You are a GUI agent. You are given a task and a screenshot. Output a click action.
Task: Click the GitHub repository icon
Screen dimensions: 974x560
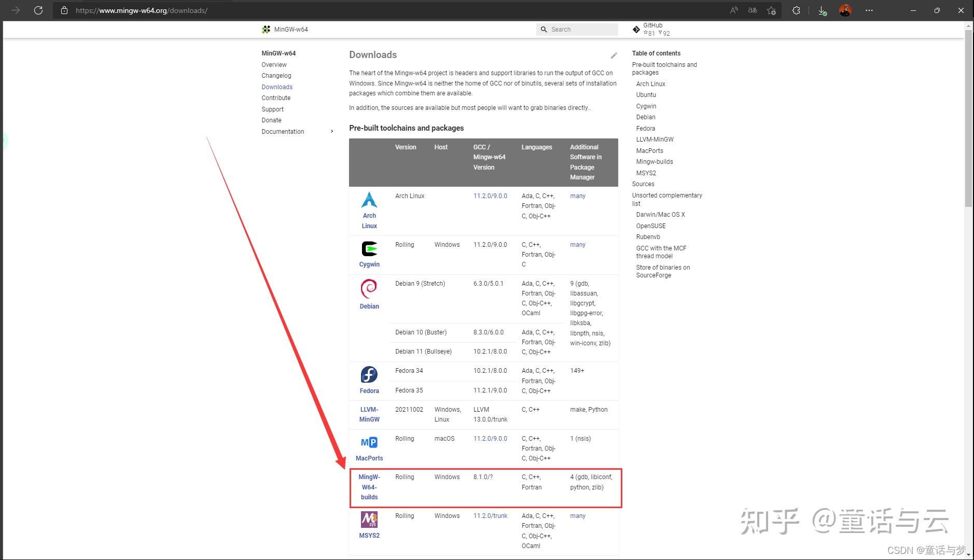click(636, 30)
